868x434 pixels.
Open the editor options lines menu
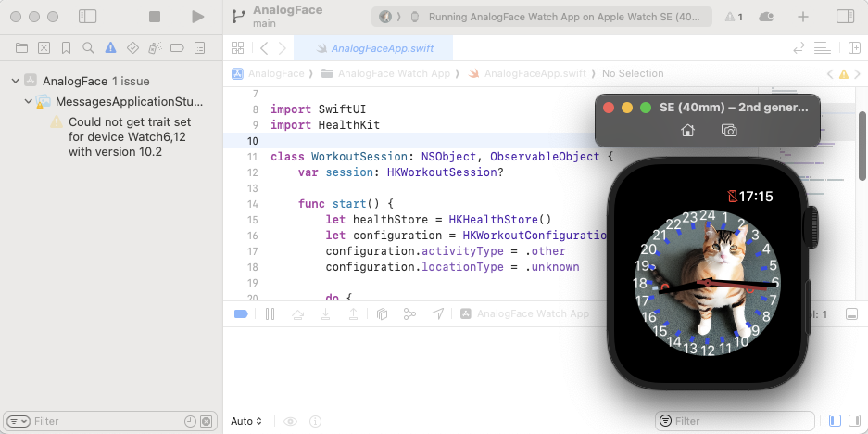[823, 48]
